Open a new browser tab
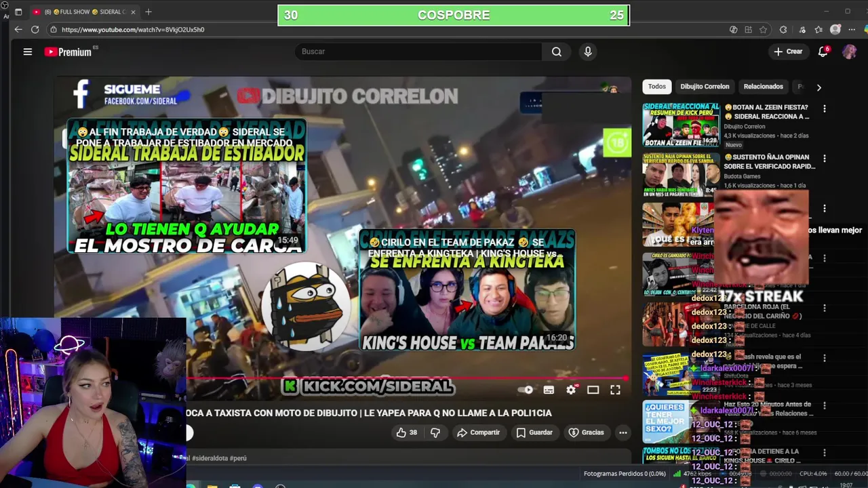868x488 pixels. click(x=149, y=12)
